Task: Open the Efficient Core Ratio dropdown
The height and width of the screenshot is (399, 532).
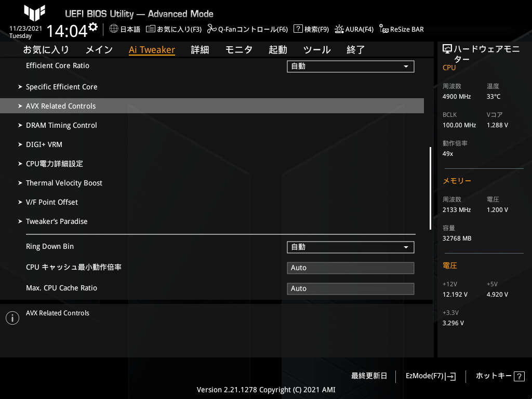Action: coord(351,66)
